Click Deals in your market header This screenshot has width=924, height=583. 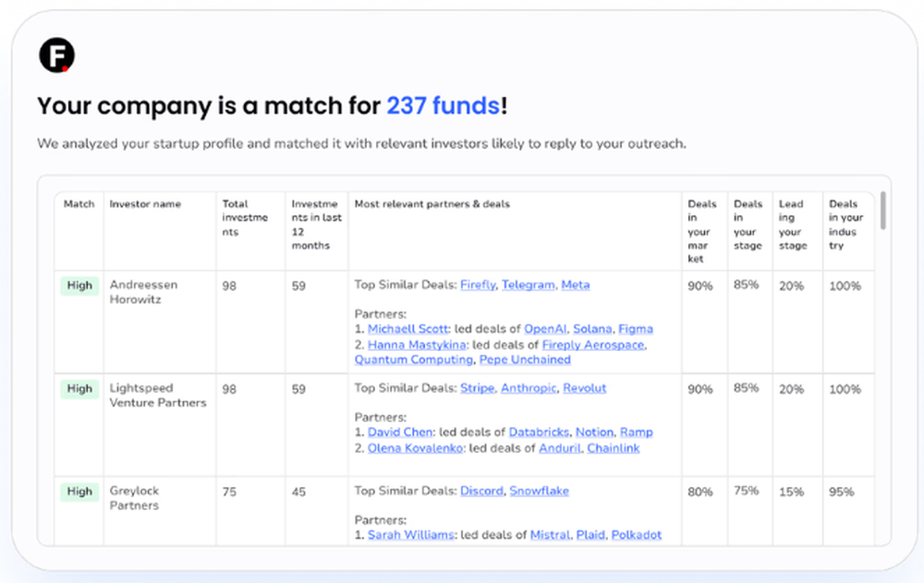click(x=702, y=231)
